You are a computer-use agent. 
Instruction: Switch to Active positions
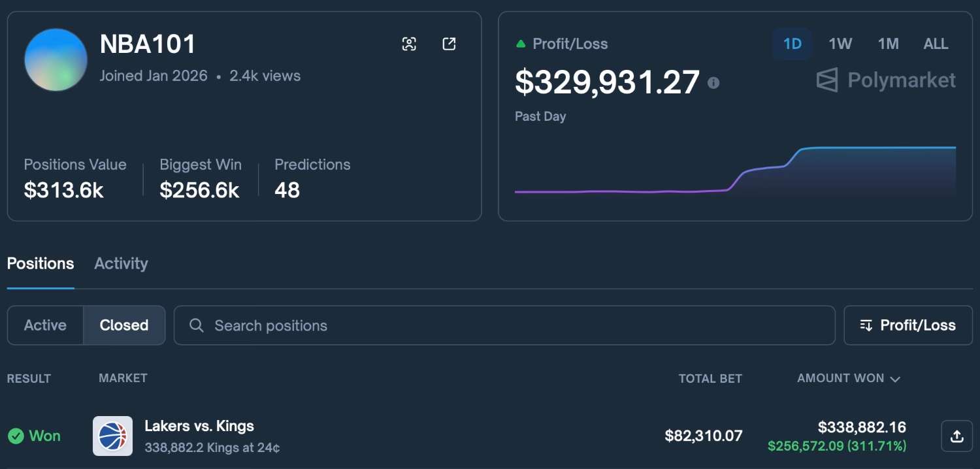[x=45, y=325]
